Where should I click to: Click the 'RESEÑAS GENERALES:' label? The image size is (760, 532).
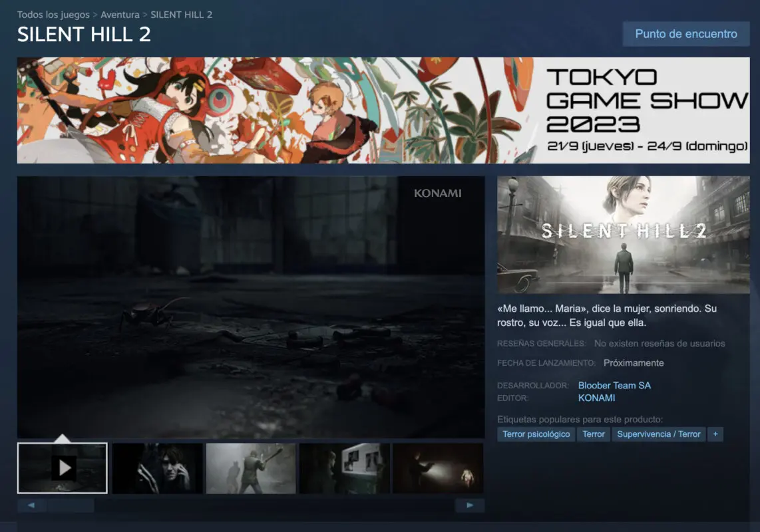[x=542, y=344]
